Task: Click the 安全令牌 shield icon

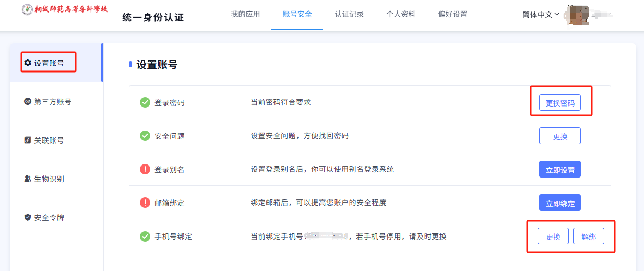Action: (x=28, y=217)
